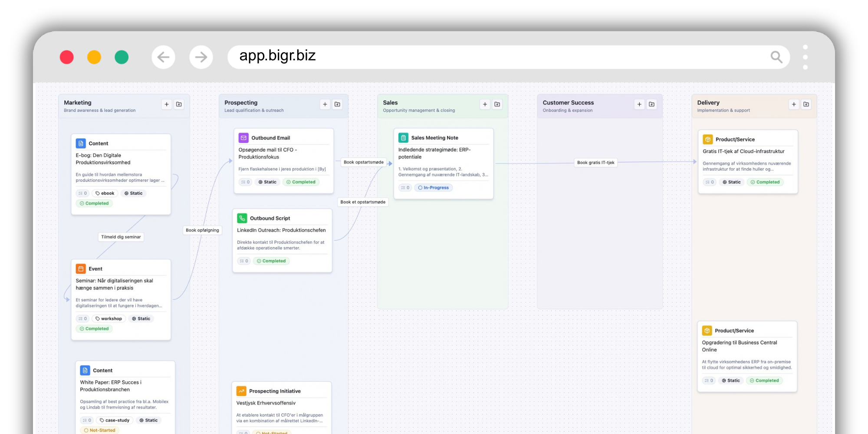Click the add-folder icon in Prospecting header
This screenshot has height=434, width=868.
coord(338,104)
